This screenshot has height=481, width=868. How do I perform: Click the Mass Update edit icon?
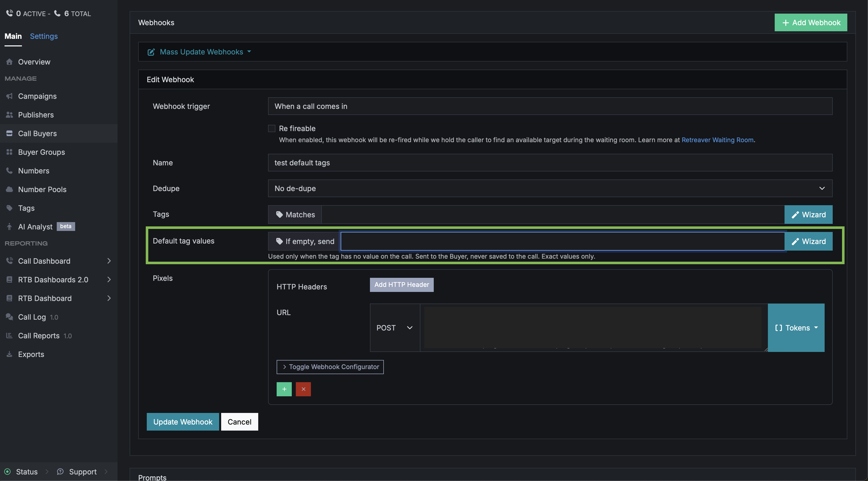tap(151, 52)
